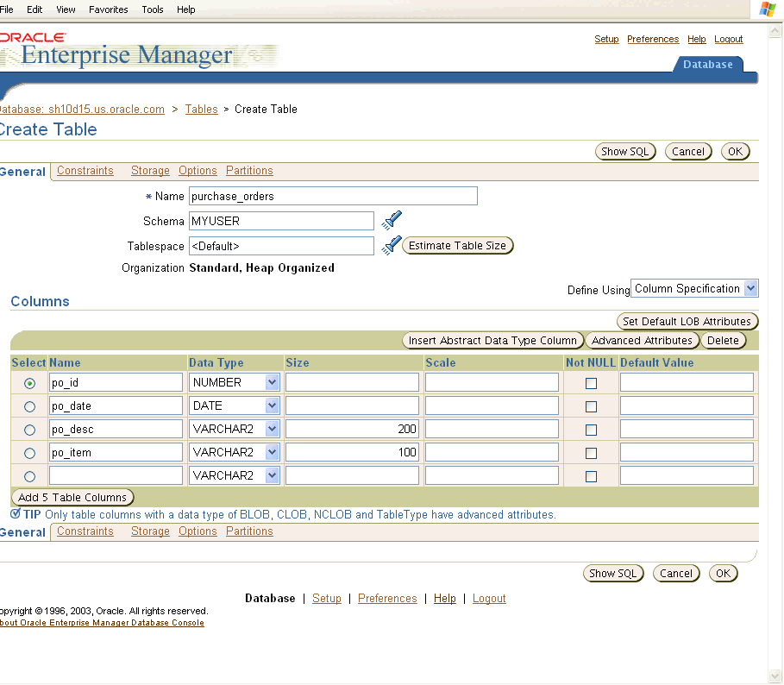Click the table Name input field
The width and height of the screenshot is (784, 685).
(332, 196)
